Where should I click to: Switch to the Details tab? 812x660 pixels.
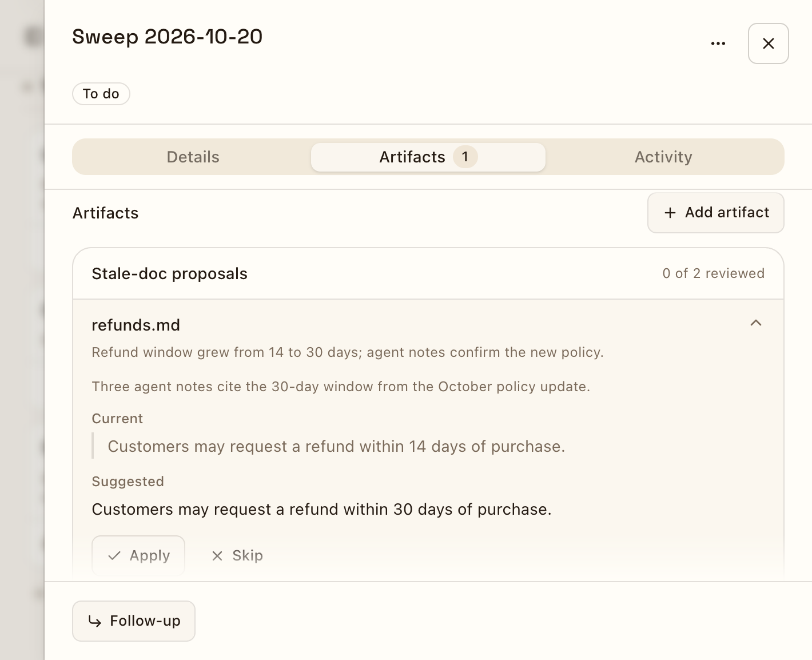[x=193, y=157]
